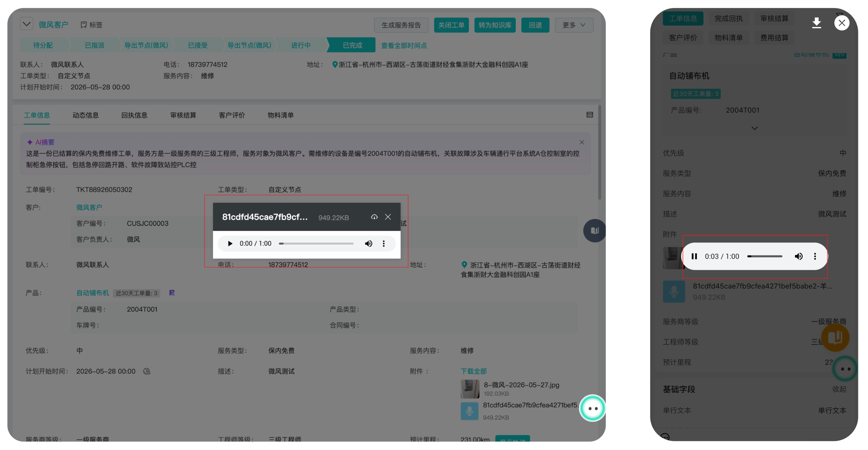Click 转为知识库 button

click(495, 25)
